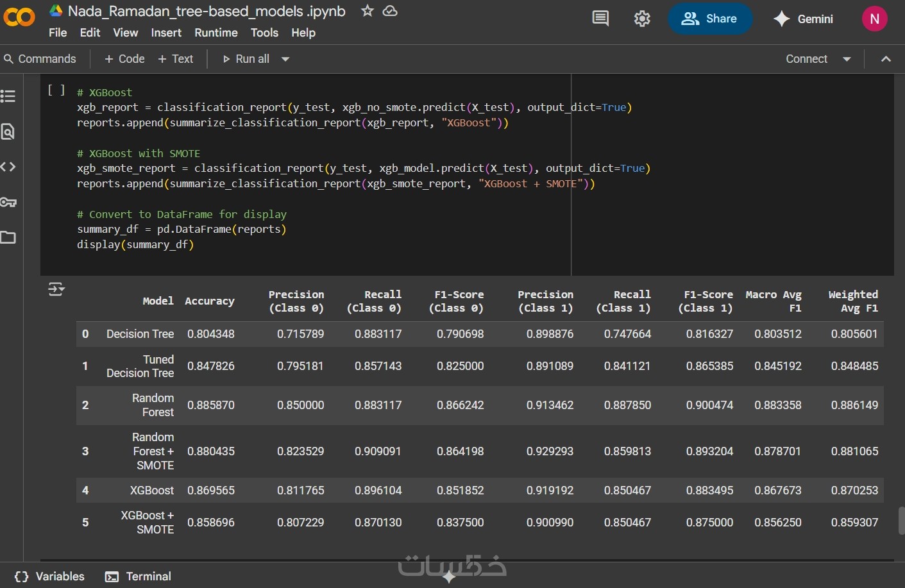Click the Connect button
Viewport: 905px width, 588px height.
[806, 59]
